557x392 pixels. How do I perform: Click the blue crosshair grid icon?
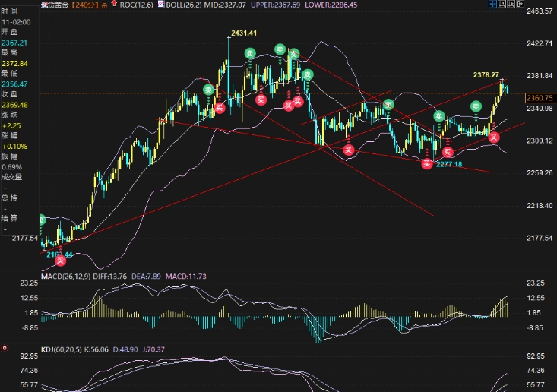(492, 5)
